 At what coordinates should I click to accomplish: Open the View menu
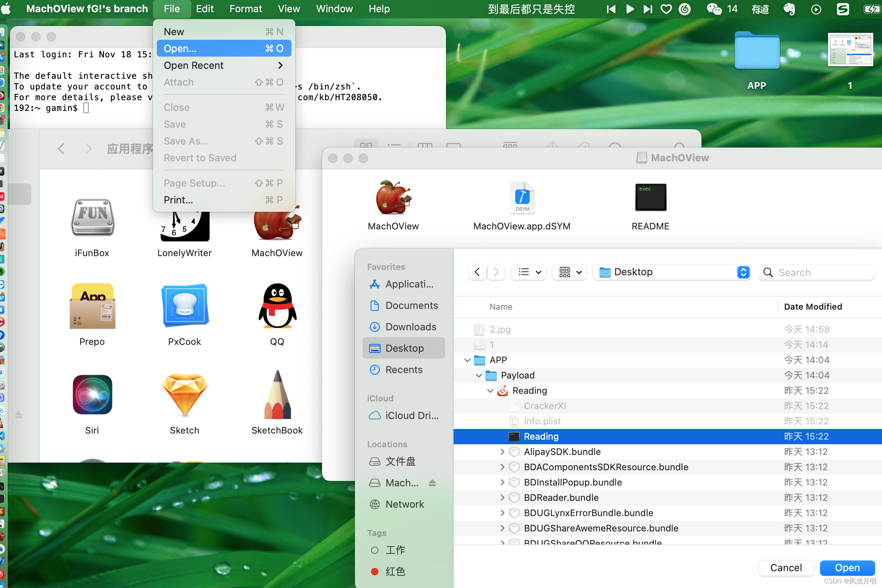[289, 9]
